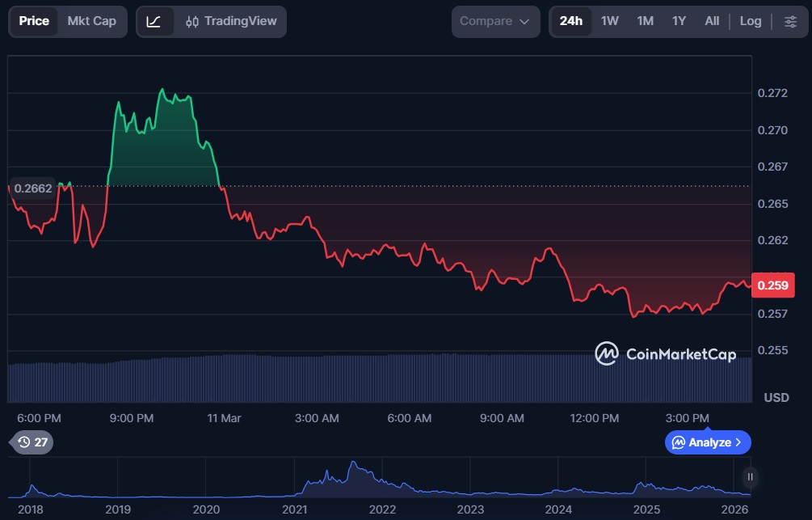Click 2021 on the timeline range slider

[294, 509]
